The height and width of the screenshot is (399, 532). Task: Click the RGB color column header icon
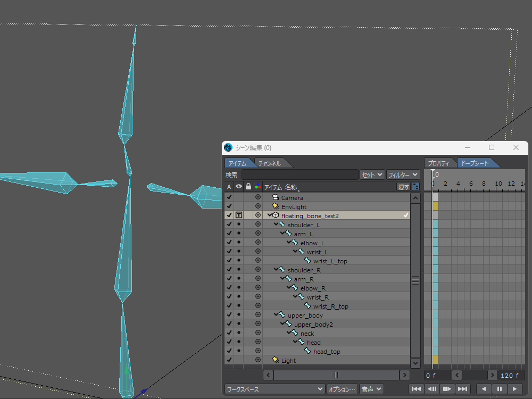[257, 187]
